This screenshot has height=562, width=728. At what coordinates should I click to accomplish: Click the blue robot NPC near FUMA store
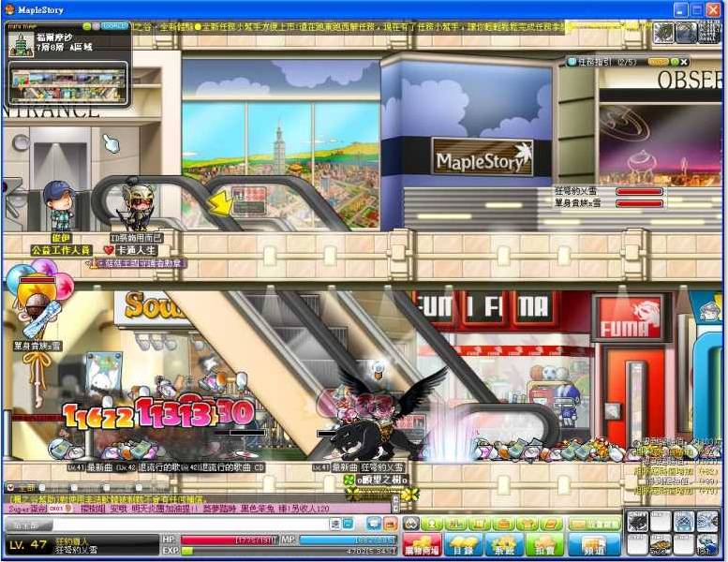click(x=568, y=406)
